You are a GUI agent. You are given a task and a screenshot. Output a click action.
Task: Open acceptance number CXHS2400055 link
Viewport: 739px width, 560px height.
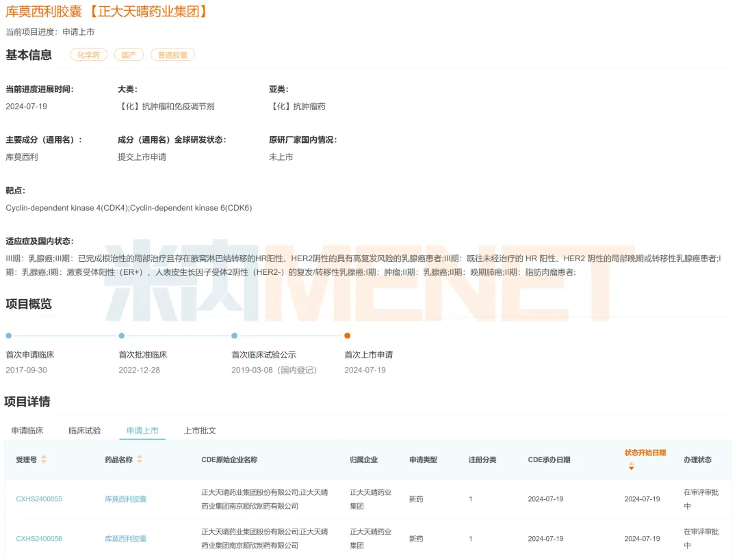coord(39,499)
